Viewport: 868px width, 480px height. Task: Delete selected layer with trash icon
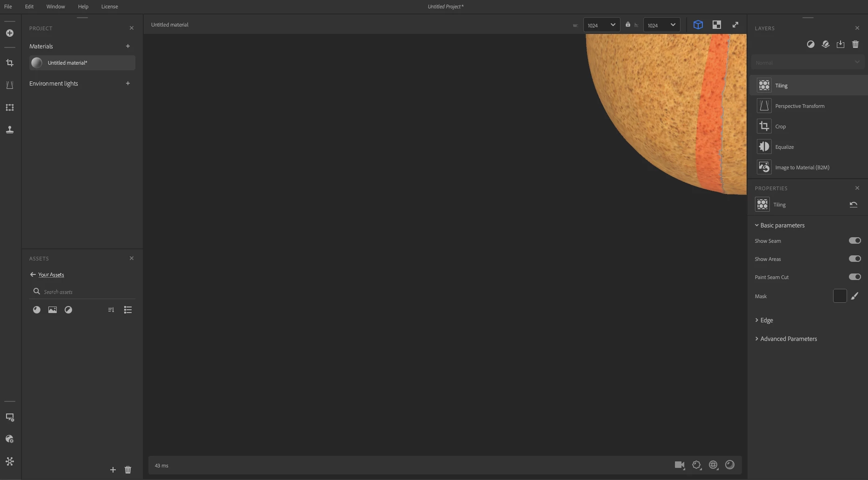click(855, 44)
